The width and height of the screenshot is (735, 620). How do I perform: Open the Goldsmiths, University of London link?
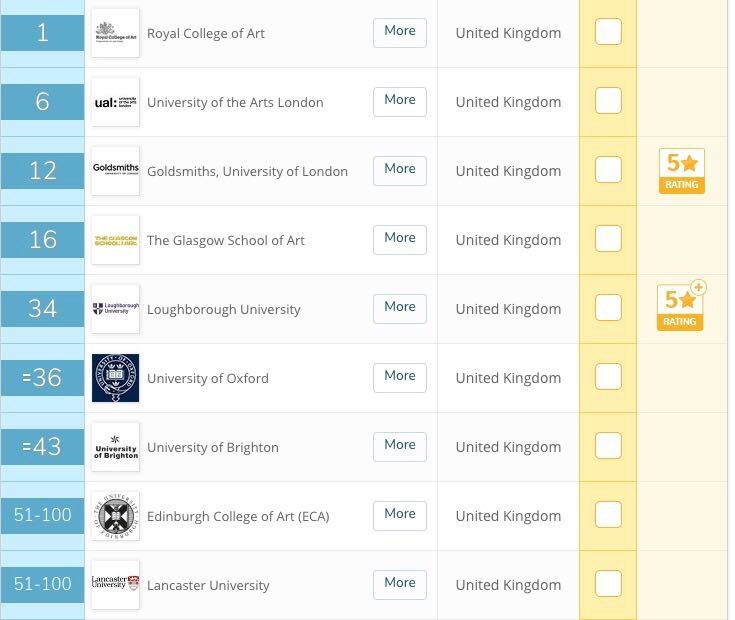pyautogui.click(x=247, y=171)
